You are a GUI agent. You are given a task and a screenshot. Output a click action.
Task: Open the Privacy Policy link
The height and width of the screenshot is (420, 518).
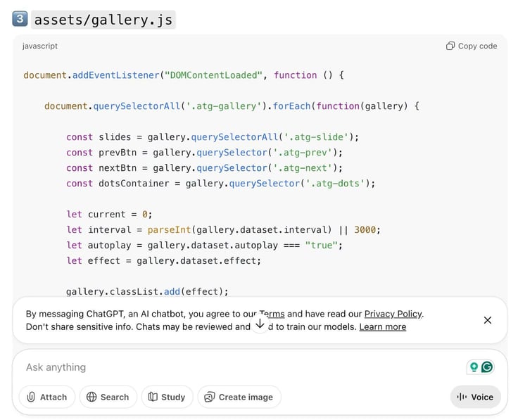click(x=393, y=314)
